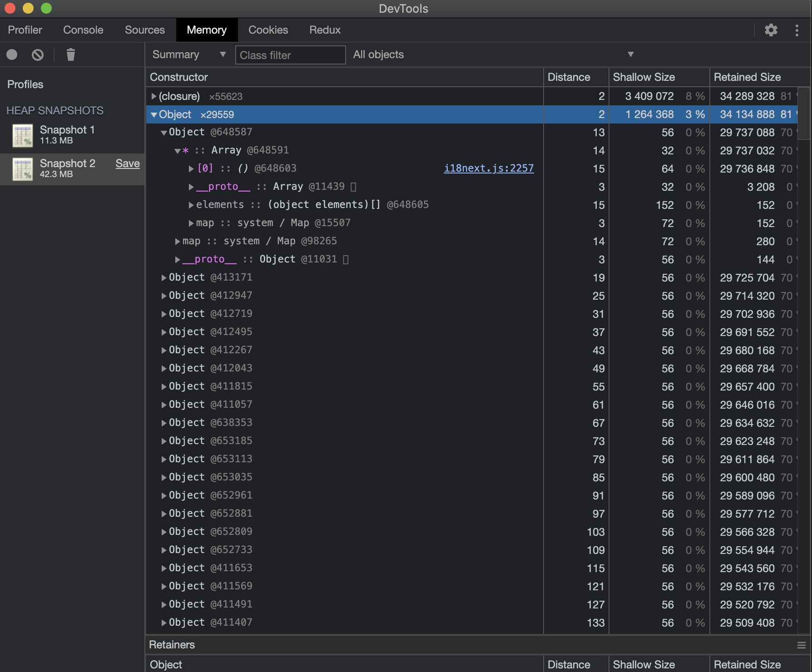Expand the [0] :: () @648603 entry
The height and width of the screenshot is (672, 812).
(x=191, y=168)
